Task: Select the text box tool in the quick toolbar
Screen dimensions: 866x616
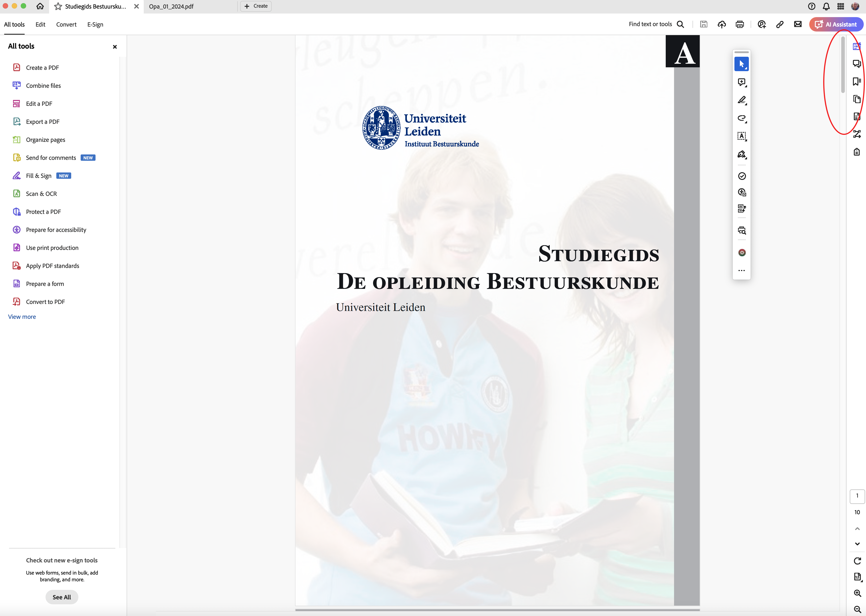Action: pyautogui.click(x=741, y=136)
